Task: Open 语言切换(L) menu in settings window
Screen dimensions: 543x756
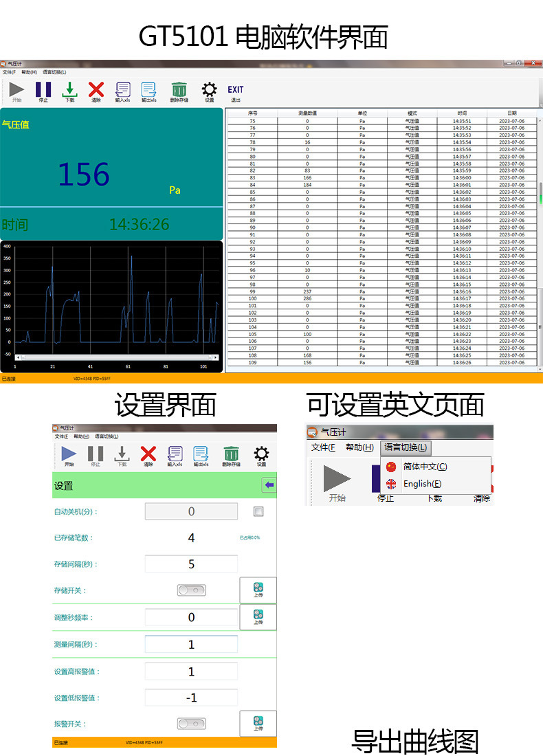Action: (107, 436)
